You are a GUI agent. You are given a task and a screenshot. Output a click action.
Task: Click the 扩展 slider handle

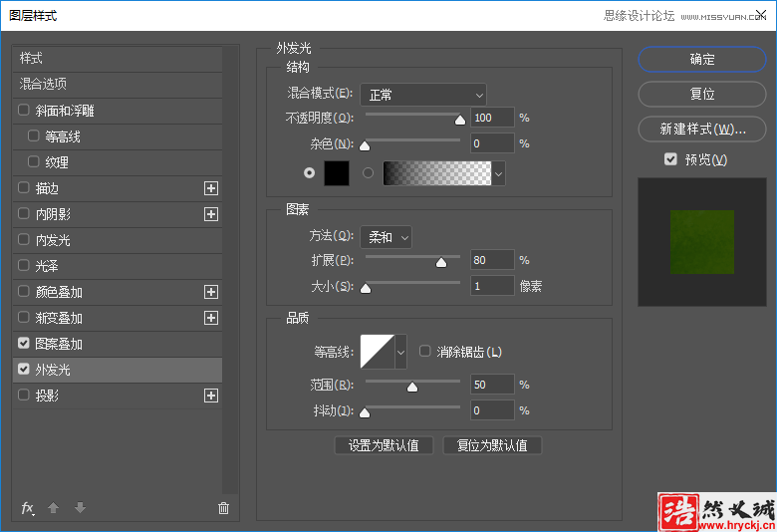coord(441,262)
